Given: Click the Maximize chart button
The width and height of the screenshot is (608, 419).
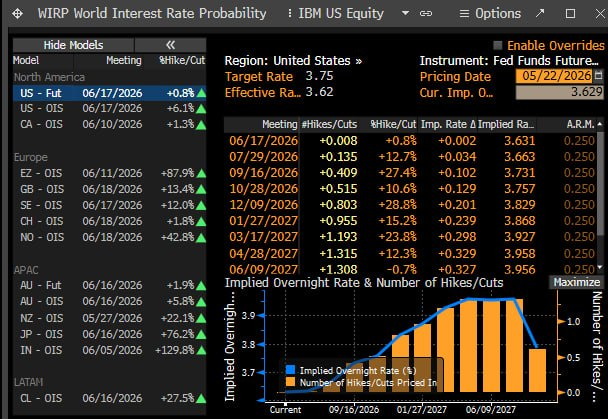Looking at the screenshot, I should 576,282.
